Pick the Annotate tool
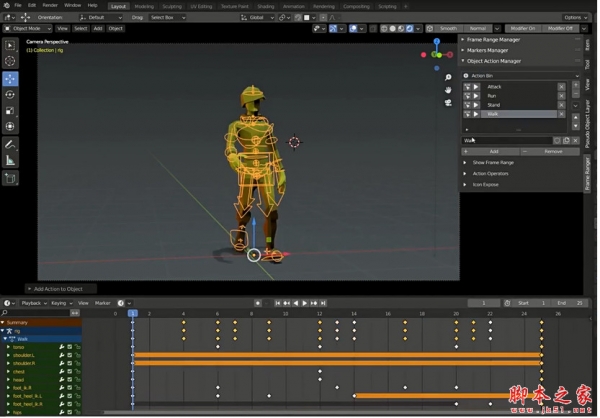Screen dimensions: 600x418 tap(11, 144)
